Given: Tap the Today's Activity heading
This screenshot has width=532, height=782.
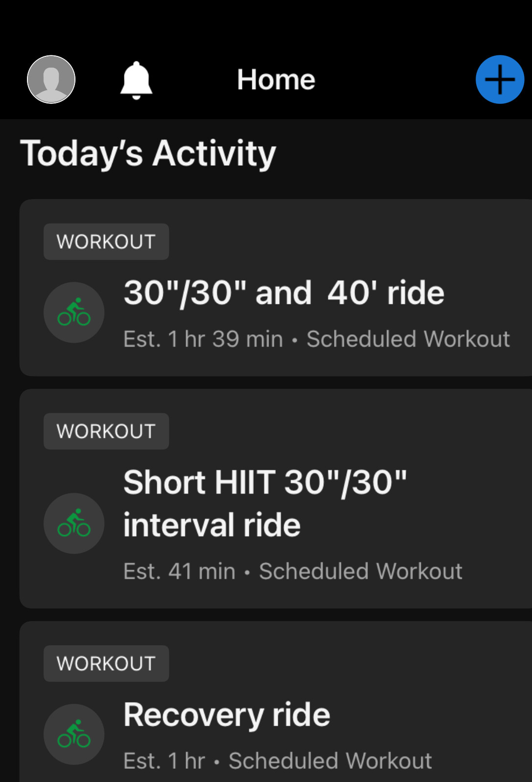Looking at the screenshot, I should click(x=148, y=153).
